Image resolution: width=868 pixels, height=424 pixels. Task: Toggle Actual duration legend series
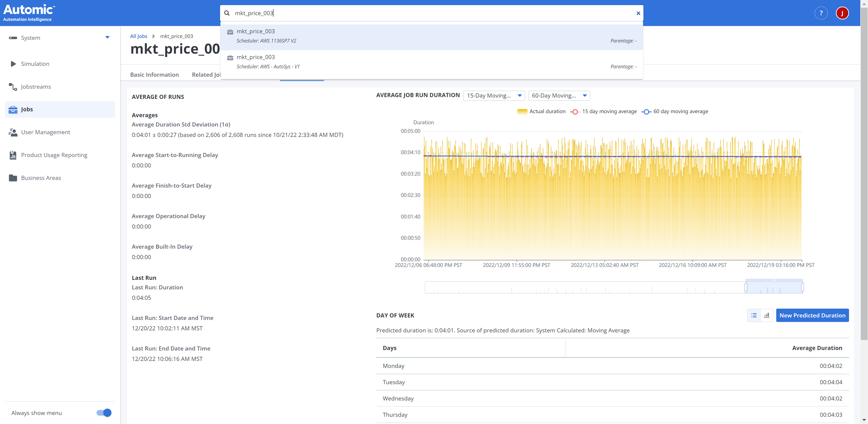(541, 111)
